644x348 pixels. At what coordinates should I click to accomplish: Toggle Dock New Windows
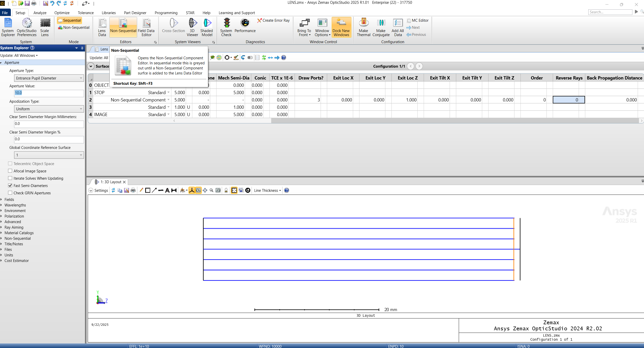pyautogui.click(x=341, y=27)
